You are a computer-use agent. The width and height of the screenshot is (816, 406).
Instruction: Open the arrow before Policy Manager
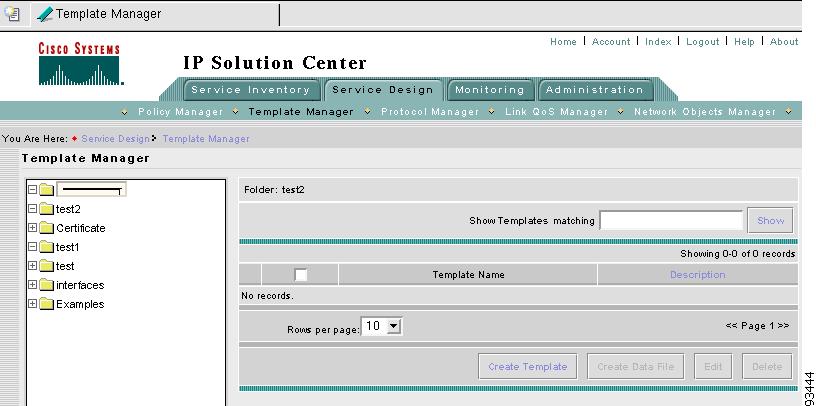124,111
